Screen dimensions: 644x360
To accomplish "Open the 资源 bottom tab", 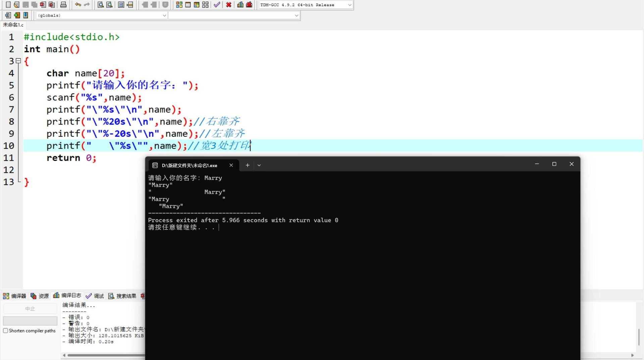I will (40, 296).
